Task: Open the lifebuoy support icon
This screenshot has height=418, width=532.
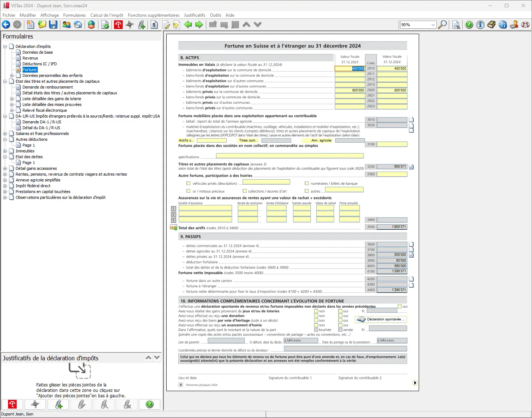Action: coord(525,25)
